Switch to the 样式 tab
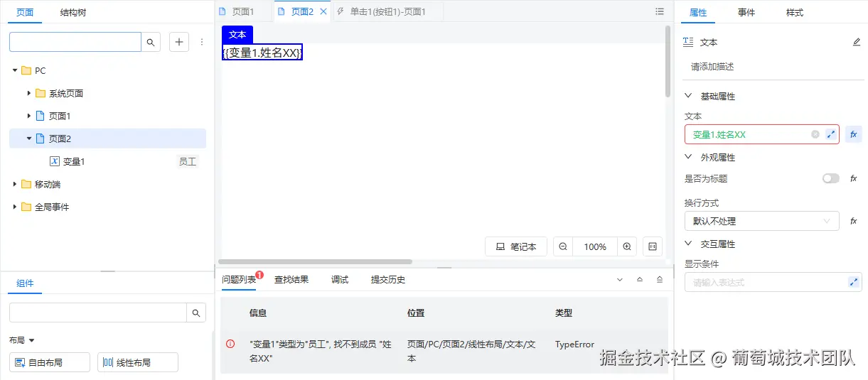This screenshot has height=380, width=868. [x=795, y=12]
